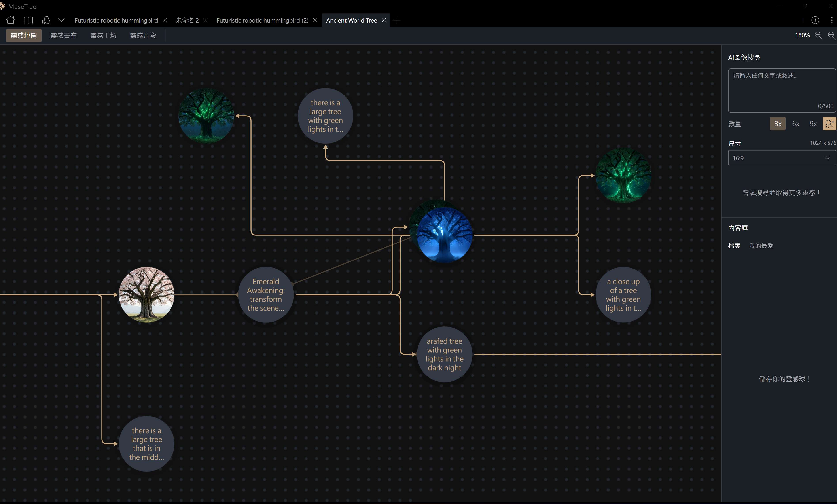837x504 pixels.
Task: Select the 'a close up of a tree' node
Action: coord(623,295)
